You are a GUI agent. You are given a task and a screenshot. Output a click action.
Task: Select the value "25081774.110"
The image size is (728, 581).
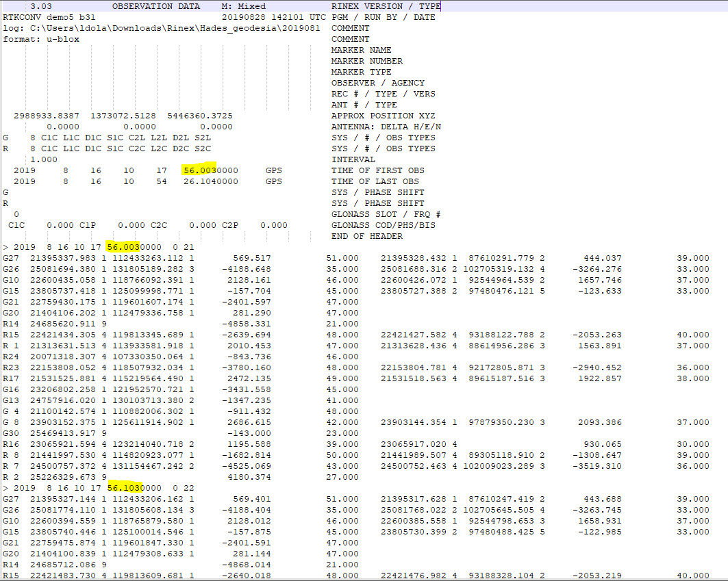(x=63, y=510)
